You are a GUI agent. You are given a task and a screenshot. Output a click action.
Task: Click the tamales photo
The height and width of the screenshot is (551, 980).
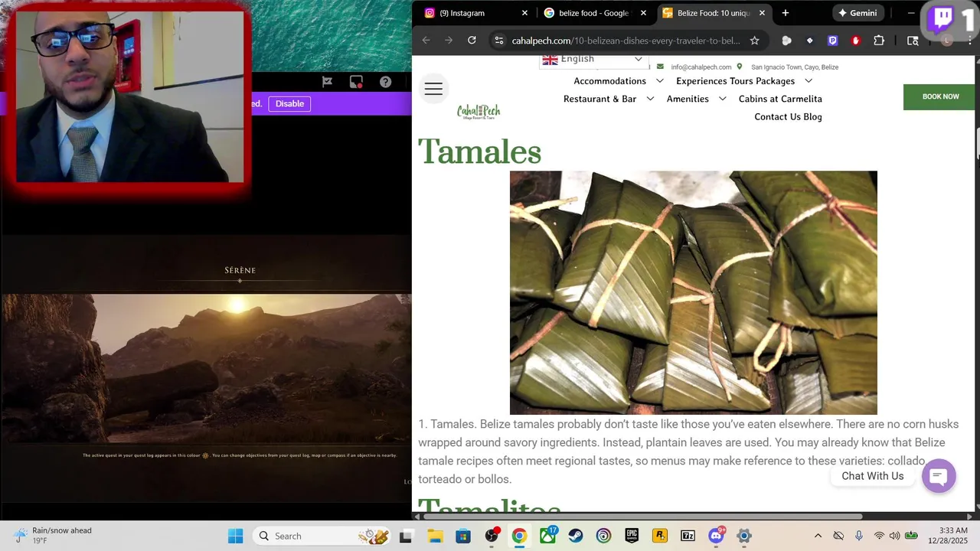click(x=694, y=292)
